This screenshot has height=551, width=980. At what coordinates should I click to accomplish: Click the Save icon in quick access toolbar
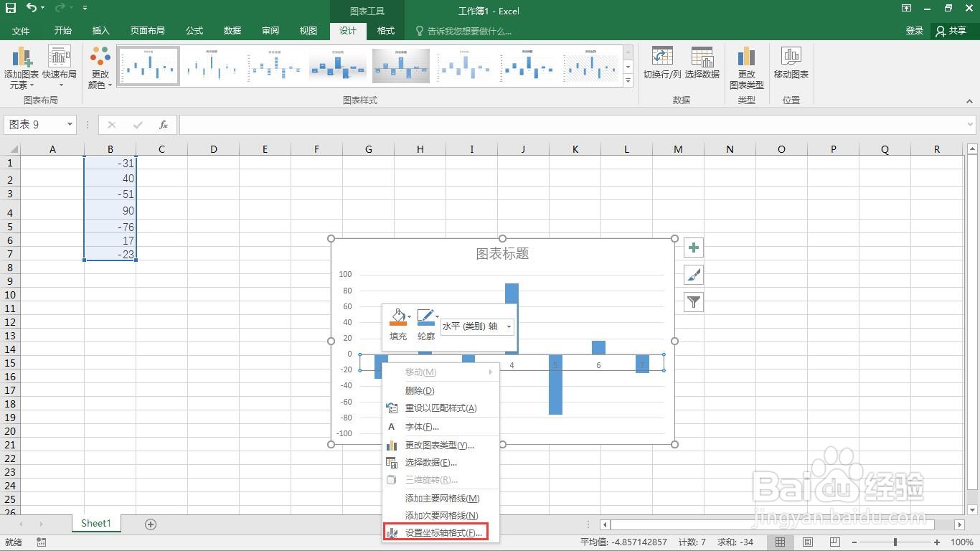pyautogui.click(x=10, y=8)
